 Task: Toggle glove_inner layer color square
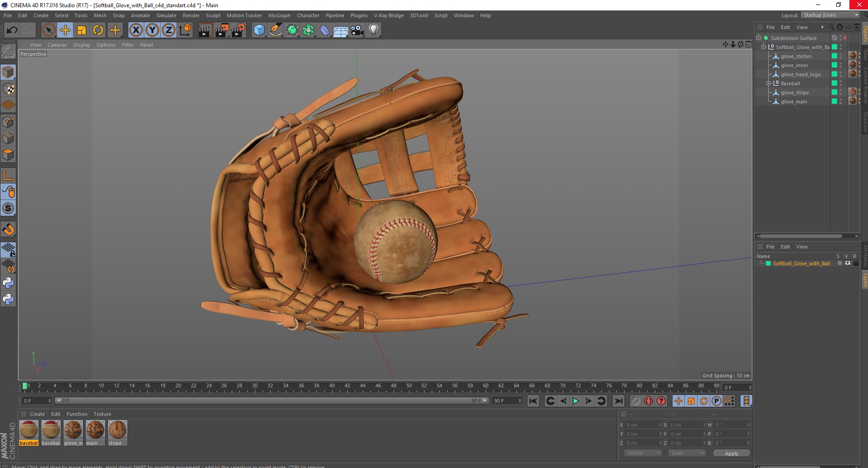(834, 65)
